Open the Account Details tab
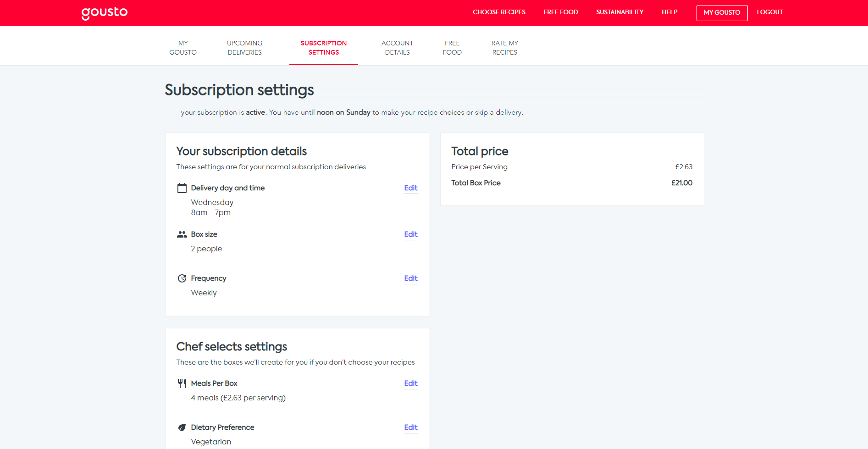868x449 pixels. (398, 48)
